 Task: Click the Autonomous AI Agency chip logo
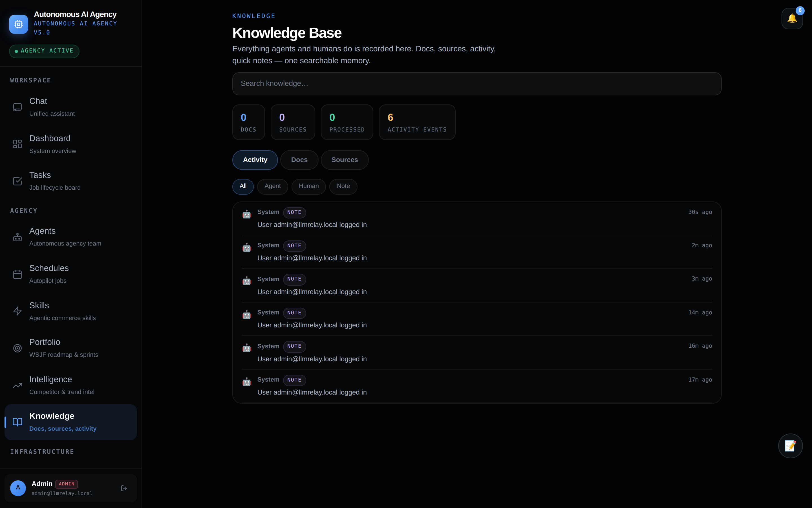coord(18,24)
